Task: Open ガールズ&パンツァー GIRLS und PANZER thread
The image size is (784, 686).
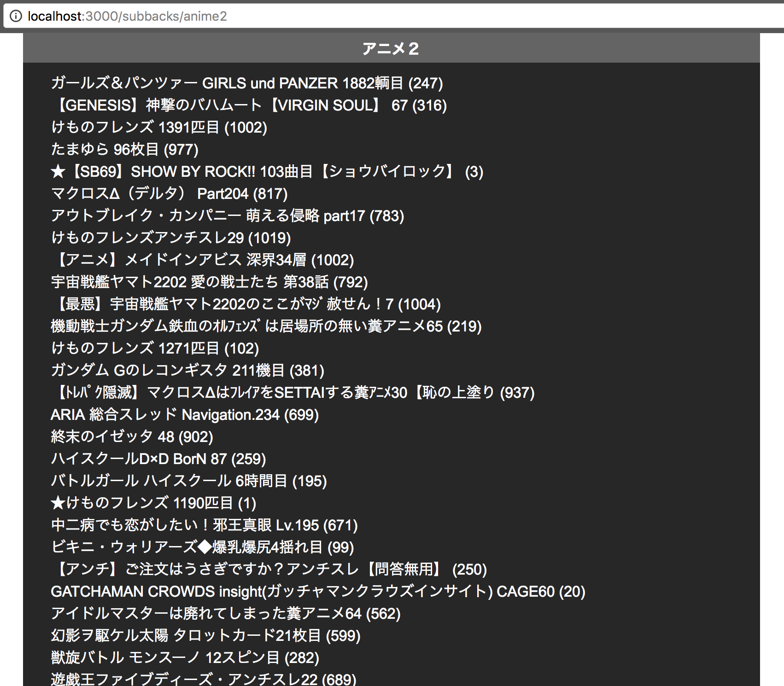Action: 247,83
